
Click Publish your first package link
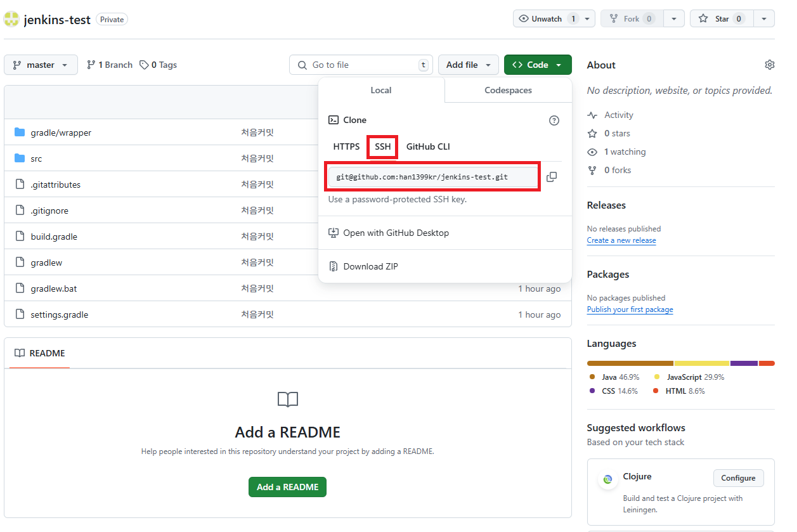tap(630, 309)
